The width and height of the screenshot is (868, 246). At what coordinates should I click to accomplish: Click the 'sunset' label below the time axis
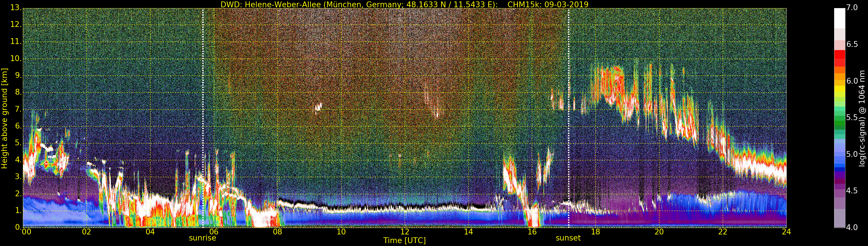[568, 238]
